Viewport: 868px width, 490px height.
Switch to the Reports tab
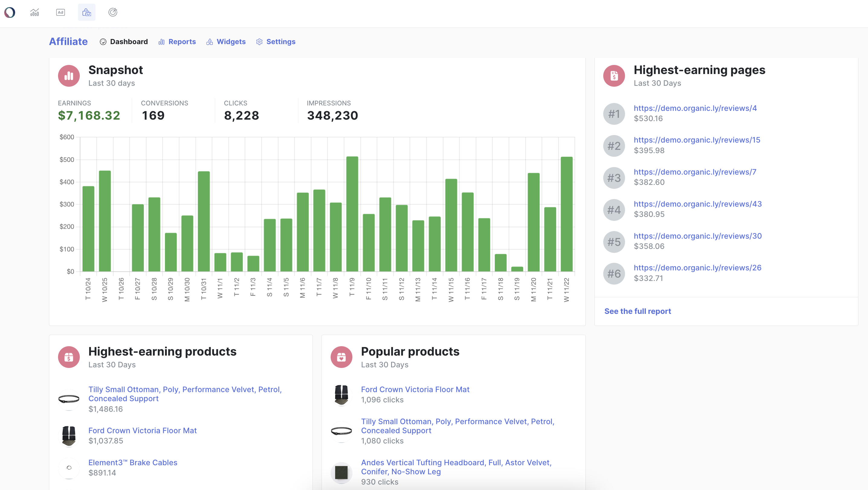click(177, 42)
